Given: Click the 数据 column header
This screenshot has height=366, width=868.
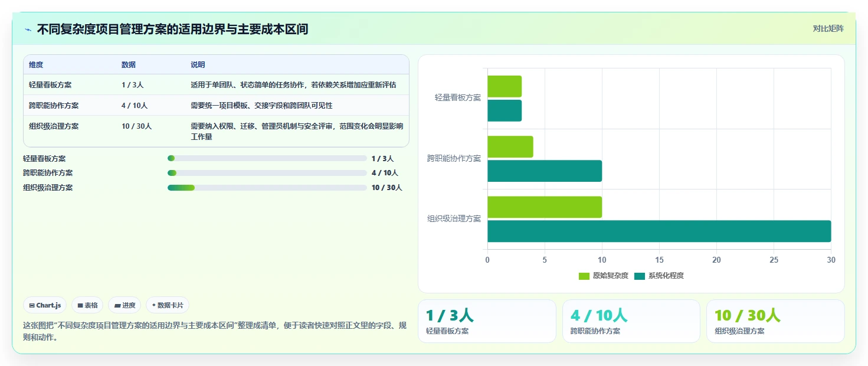Looking at the screenshot, I should [129, 65].
